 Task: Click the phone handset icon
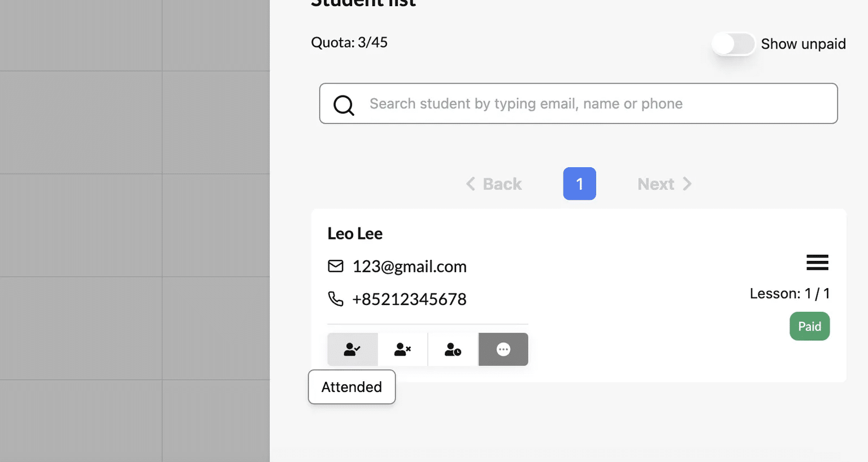(x=336, y=299)
